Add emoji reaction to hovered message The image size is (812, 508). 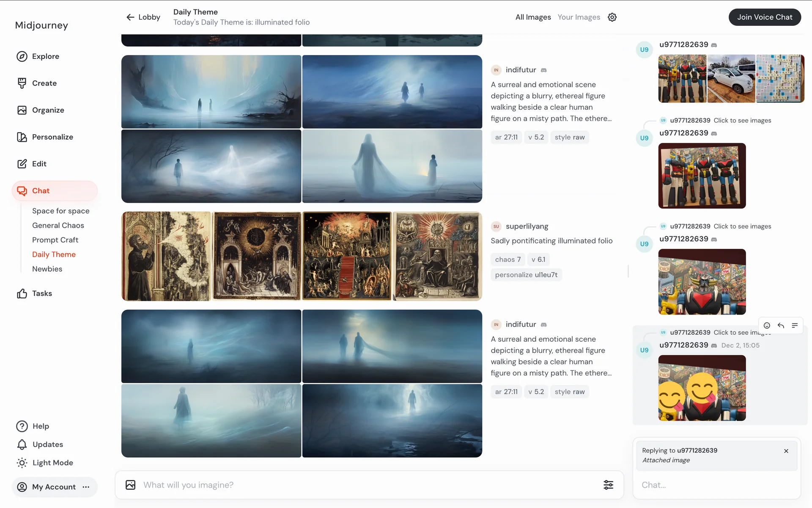point(767,326)
